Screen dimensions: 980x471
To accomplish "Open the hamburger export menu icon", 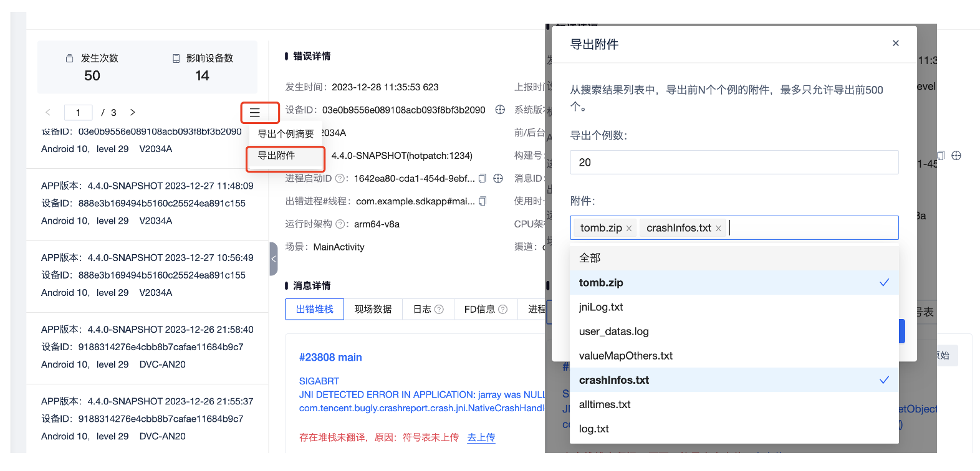I will [254, 113].
